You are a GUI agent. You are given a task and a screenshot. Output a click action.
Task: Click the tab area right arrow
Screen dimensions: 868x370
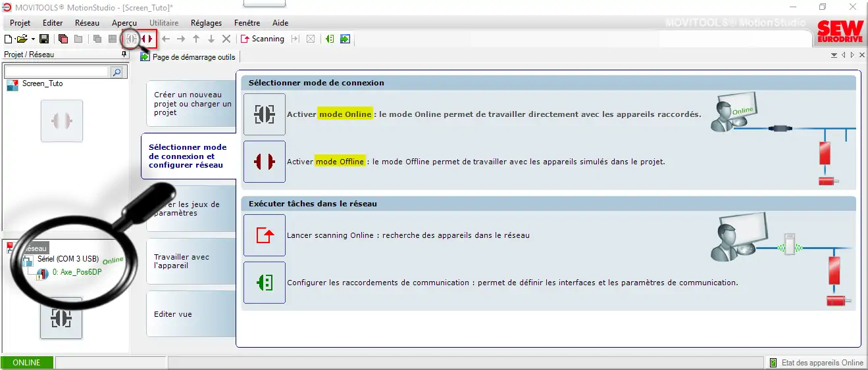[852, 55]
